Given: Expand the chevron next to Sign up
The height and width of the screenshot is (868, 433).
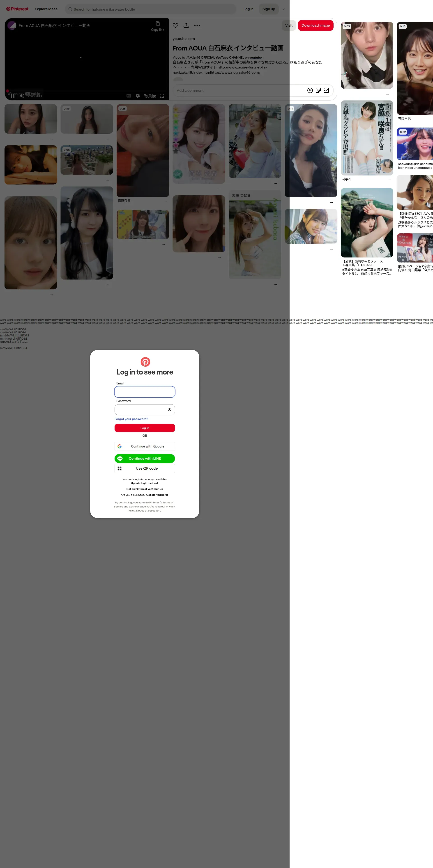Looking at the screenshot, I should [x=283, y=9].
